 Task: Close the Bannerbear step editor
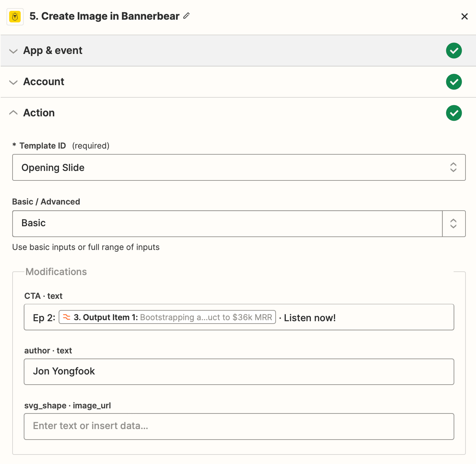click(x=464, y=16)
